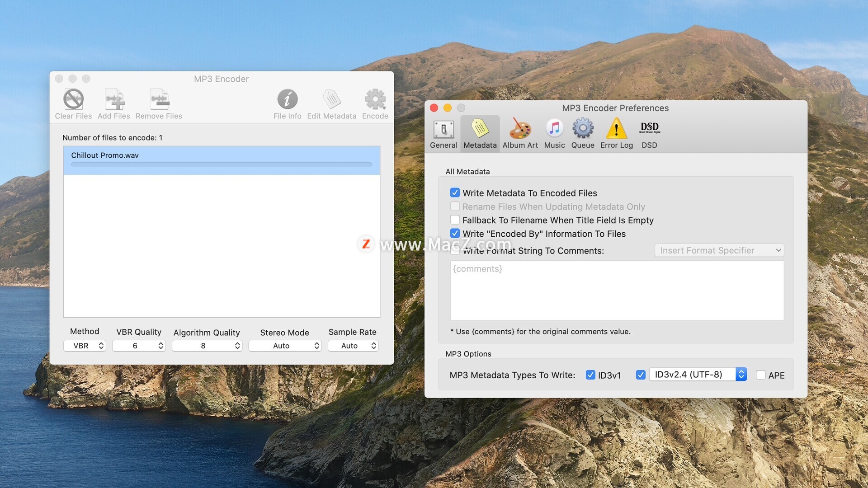Open the DSD preferences pane
The height and width of the screenshot is (488, 868).
coord(649,134)
